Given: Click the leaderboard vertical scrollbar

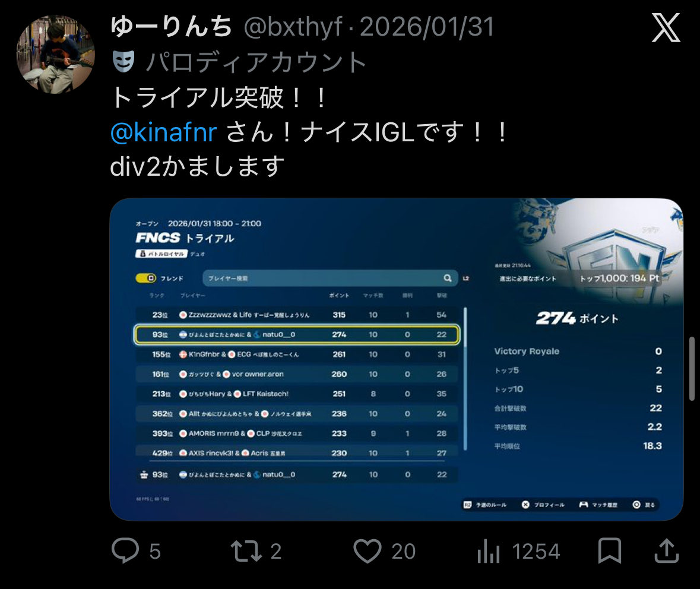Looking at the screenshot, I should (x=465, y=379).
